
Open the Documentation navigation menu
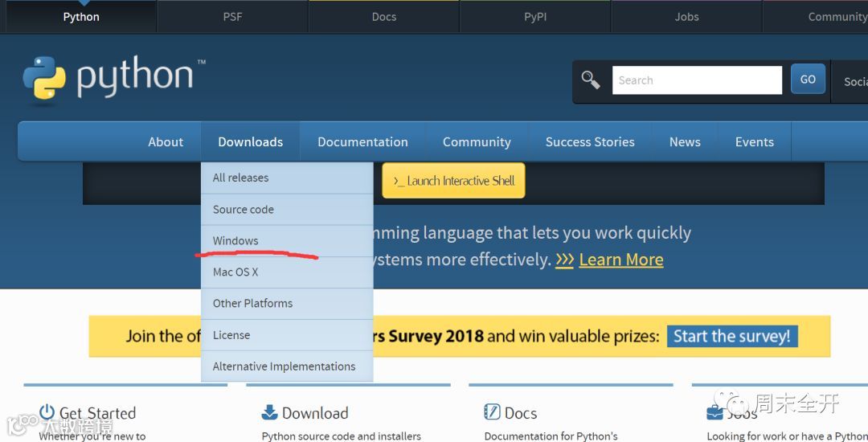coord(362,141)
